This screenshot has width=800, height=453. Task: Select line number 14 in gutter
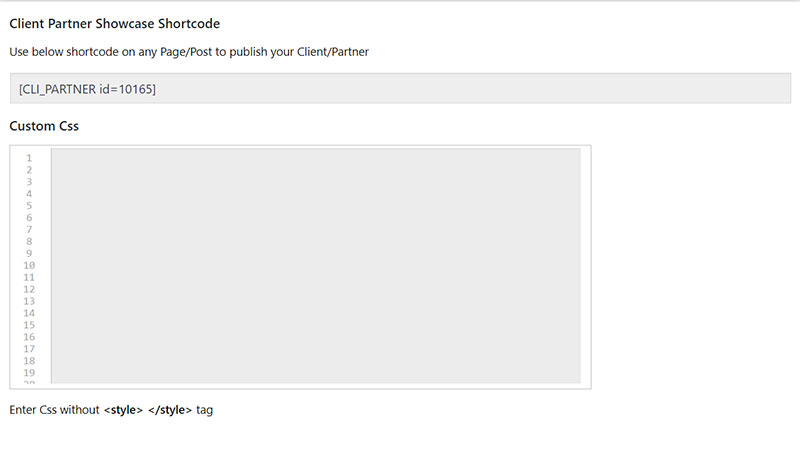pyautogui.click(x=29, y=313)
